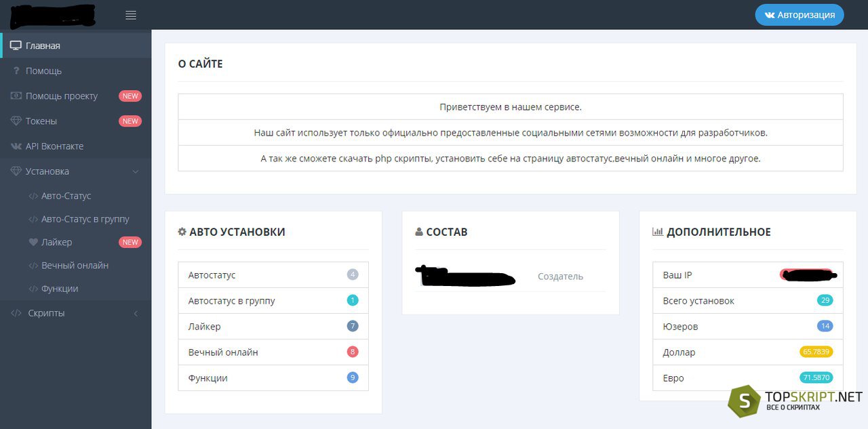The width and height of the screenshot is (868, 429).
Task: Click the diamond icon beside Установка
Action: click(x=16, y=171)
